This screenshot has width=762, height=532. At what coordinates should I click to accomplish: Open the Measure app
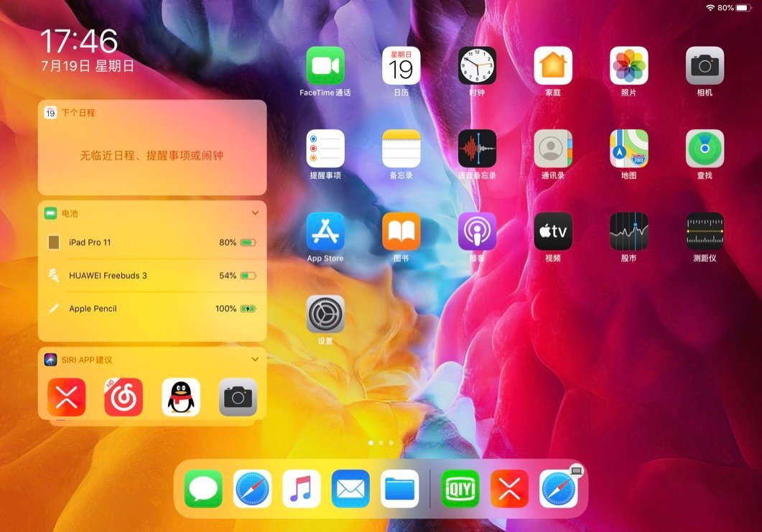point(705,231)
